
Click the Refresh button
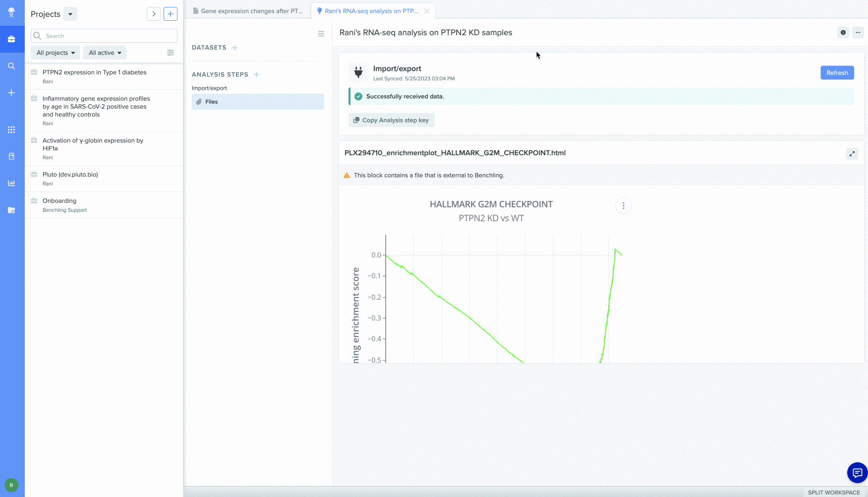click(837, 73)
